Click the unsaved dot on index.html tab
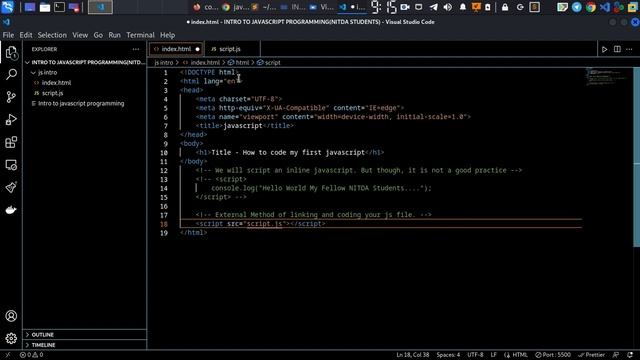The height and width of the screenshot is (360, 640). tap(198, 49)
